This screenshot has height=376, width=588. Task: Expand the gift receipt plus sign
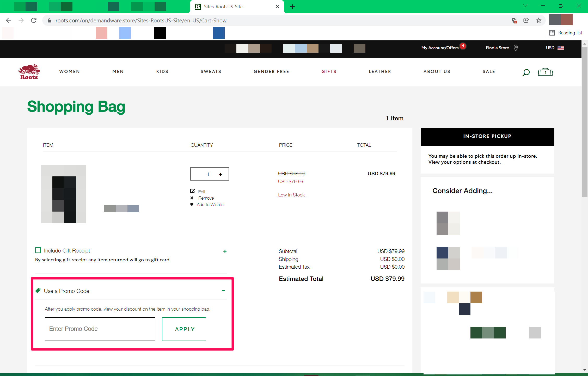(x=225, y=251)
